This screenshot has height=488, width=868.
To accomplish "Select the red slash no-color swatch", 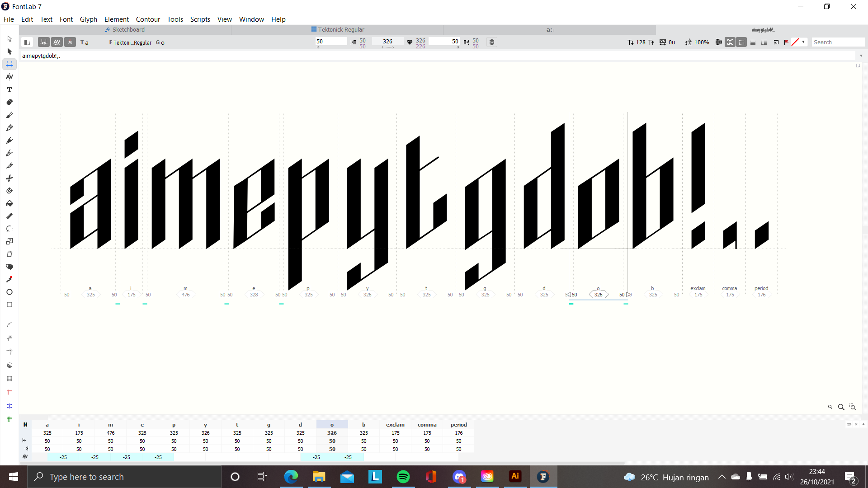I will (795, 42).
